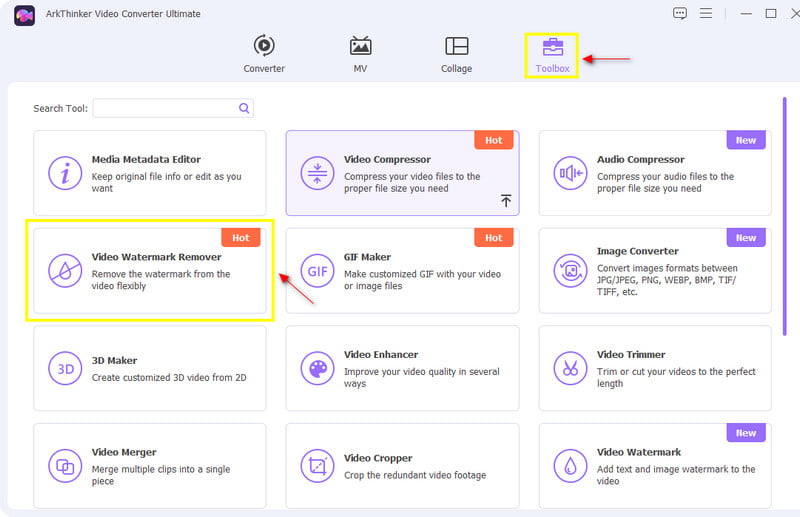Screen dimensions: 800x517
Task: Click "Trim or cut your videos" description
Action: [x=676, y=377]
